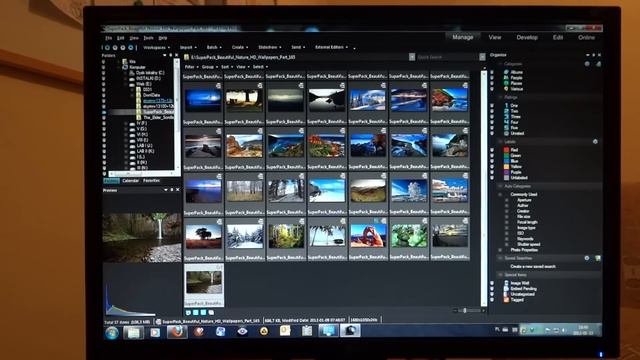The image size is (640, 360).
Task: Check the Uncategorized checkbox
Action: click(x=492, y=294)
